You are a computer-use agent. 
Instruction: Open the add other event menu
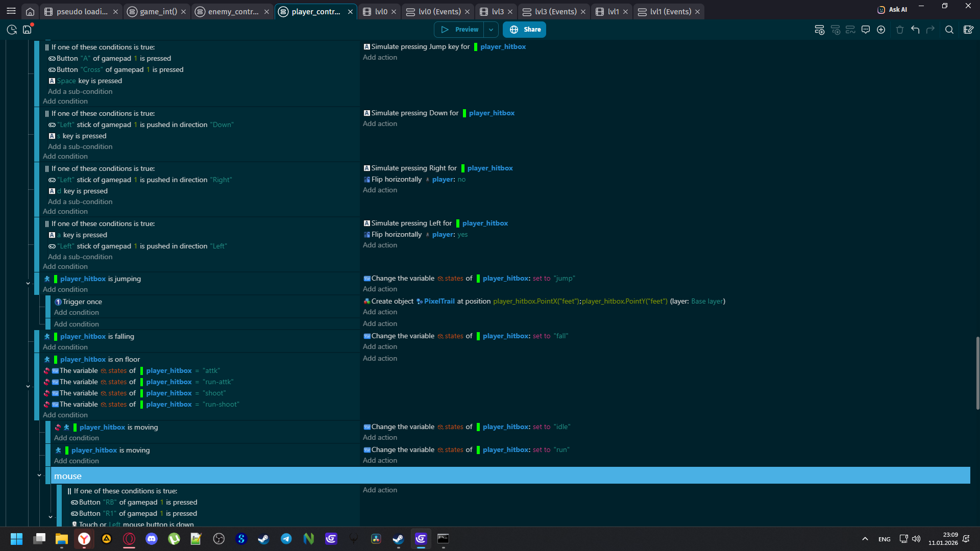tap(881, 30)
